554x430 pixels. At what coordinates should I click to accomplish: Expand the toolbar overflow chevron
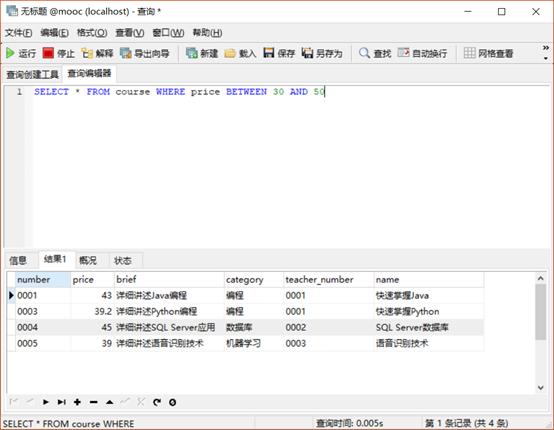546,48
